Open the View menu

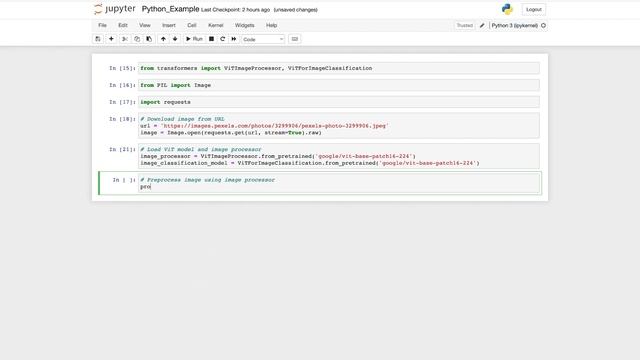(145, 25)
